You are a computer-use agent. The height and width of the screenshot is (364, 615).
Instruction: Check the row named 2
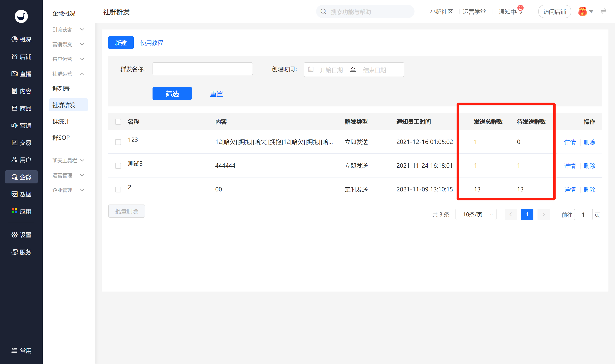tap(118, 190)
